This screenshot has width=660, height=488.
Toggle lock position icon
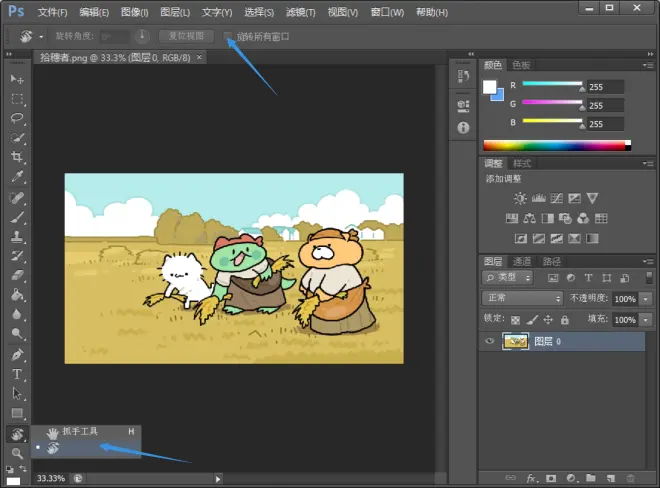(548, 320)
